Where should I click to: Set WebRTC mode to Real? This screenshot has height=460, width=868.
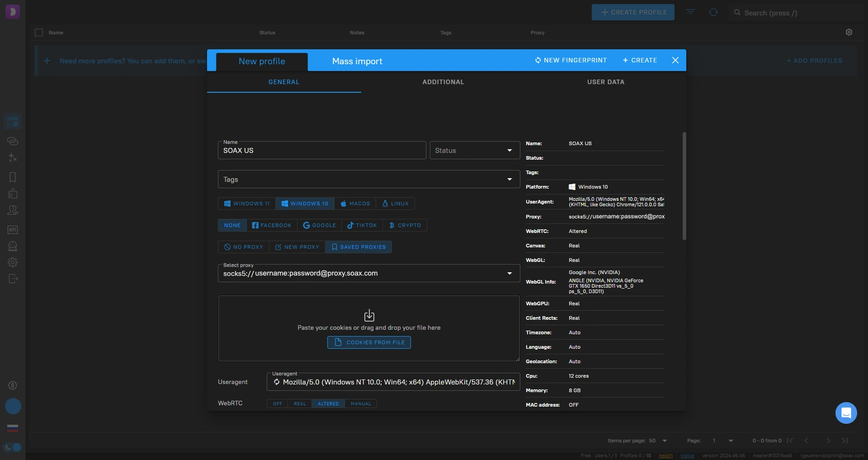(300, 403)
